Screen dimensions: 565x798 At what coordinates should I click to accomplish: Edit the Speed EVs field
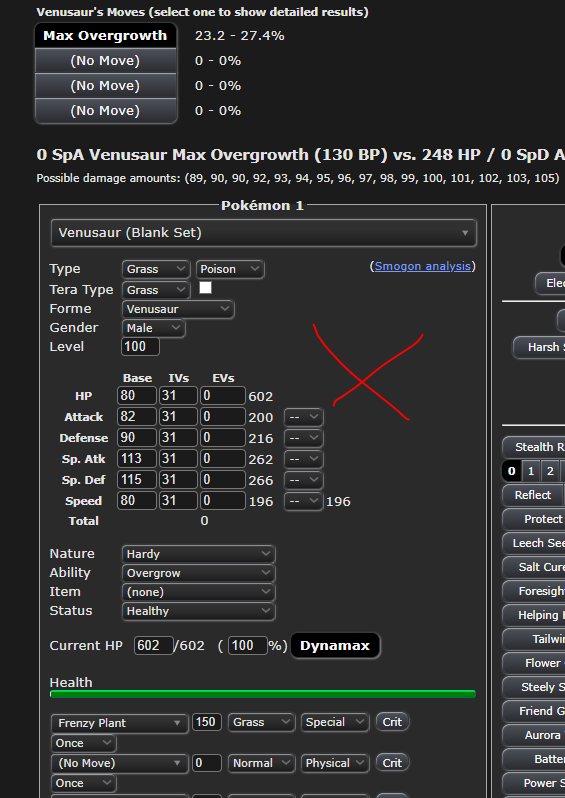pos(222,500)
